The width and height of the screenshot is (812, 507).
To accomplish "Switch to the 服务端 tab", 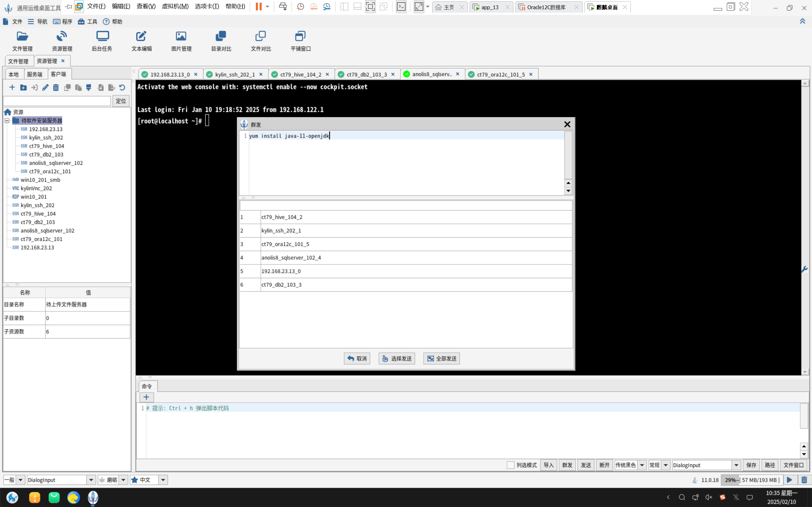I will coord(35,74).
